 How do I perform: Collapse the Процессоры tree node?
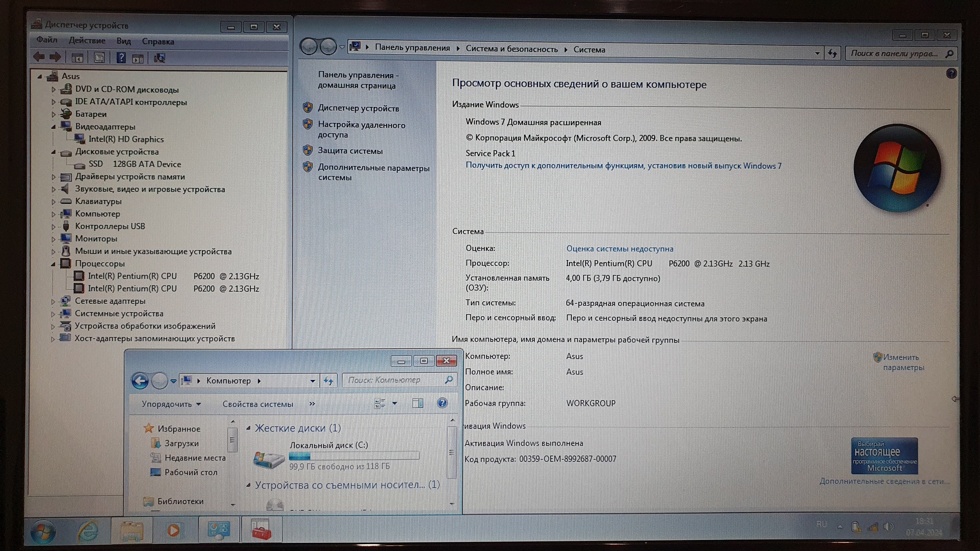coord(53,264)
